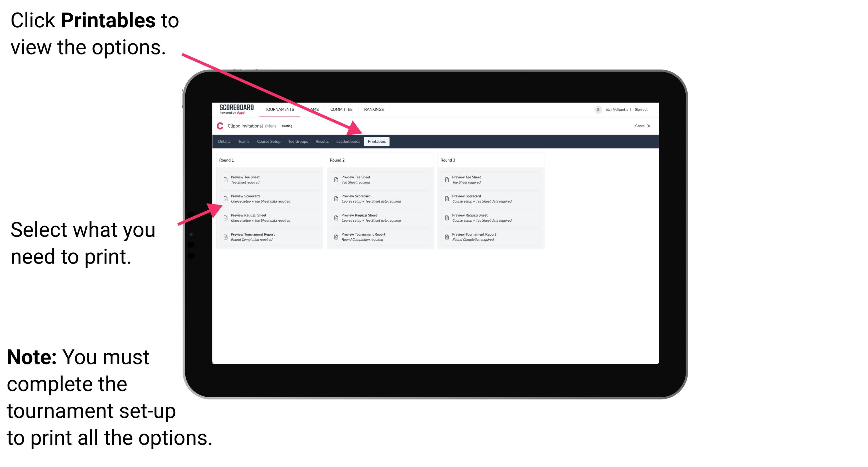Screen dimensions: 868x467
Task: Click the Printables tab
Action: pyautogui.click(x=377, y=142)
